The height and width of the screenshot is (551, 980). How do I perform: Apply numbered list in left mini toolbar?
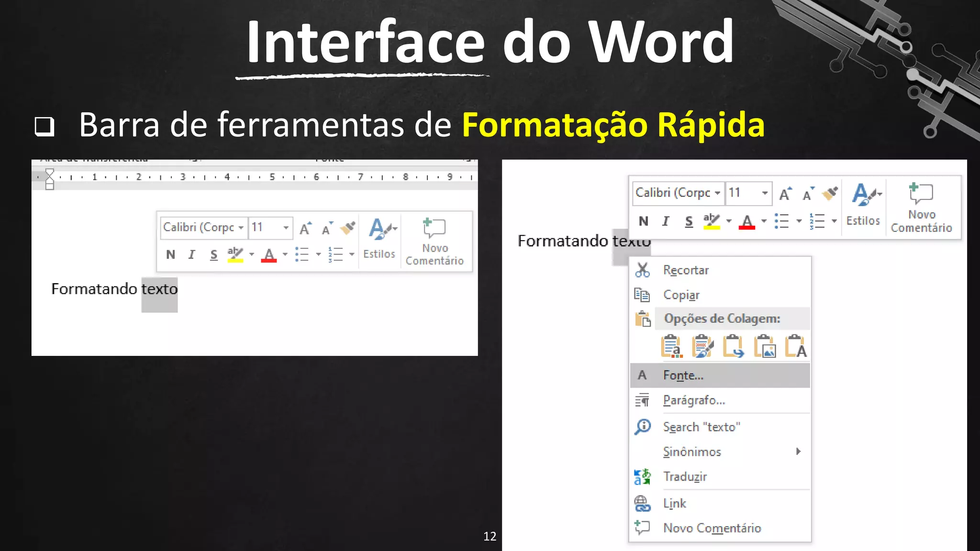coord(336,254)
